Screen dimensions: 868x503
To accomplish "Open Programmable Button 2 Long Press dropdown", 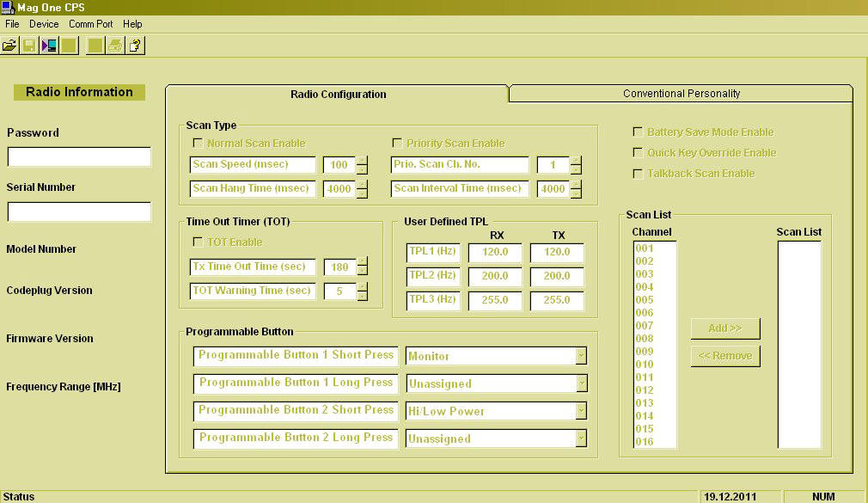I will click(581, 439).
